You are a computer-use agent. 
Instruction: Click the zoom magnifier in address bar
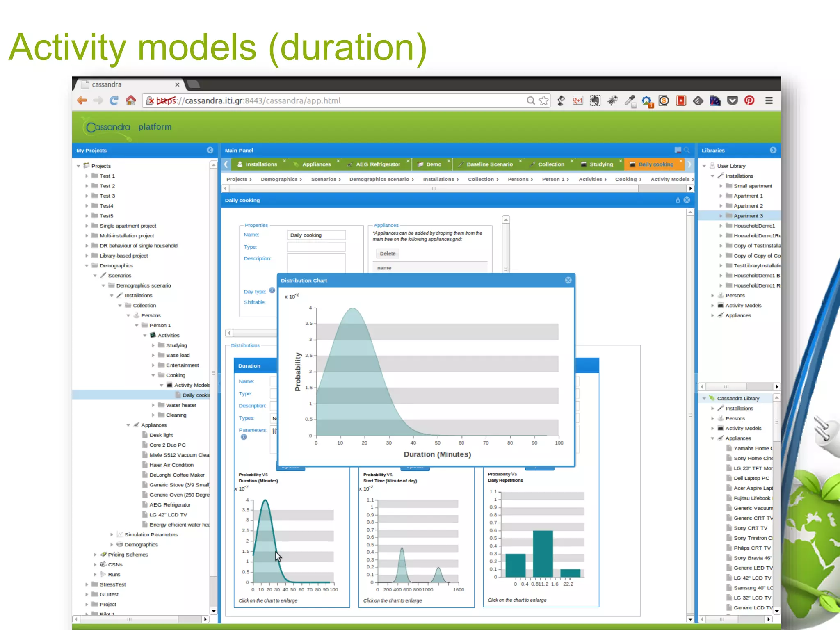coord(531,100)
